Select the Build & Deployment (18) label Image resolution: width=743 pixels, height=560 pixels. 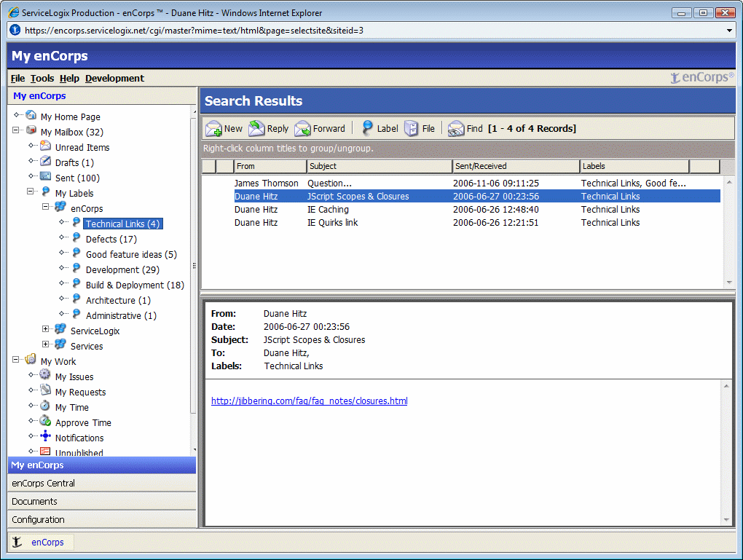point(135,285)
